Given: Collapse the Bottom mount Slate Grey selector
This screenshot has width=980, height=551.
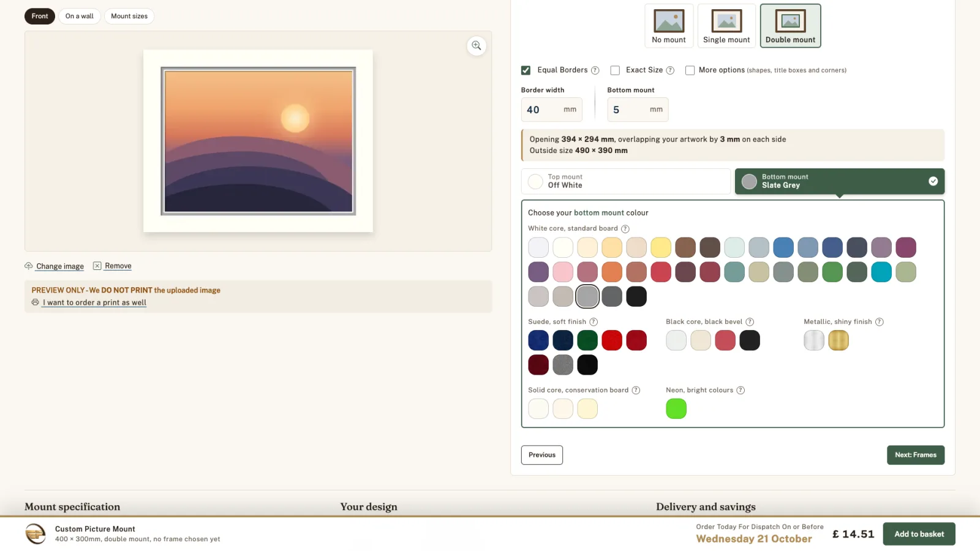Looking at the screenshot, I should click(840, 181).
